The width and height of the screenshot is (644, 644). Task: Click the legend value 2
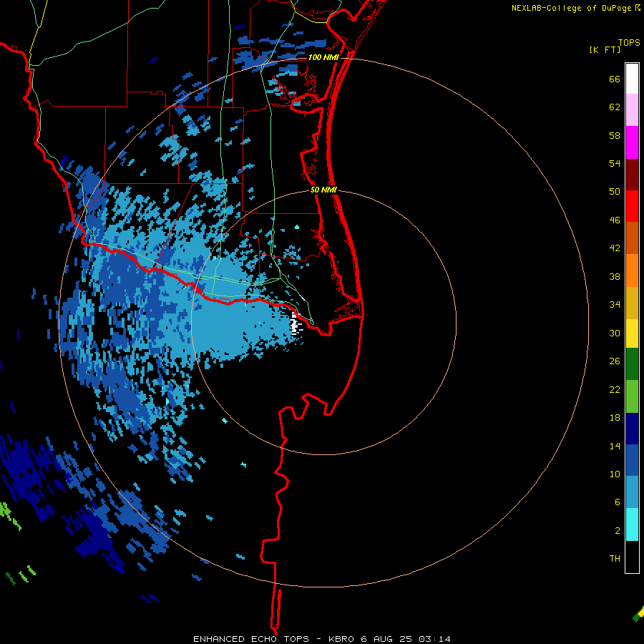(x=618, y=531)
